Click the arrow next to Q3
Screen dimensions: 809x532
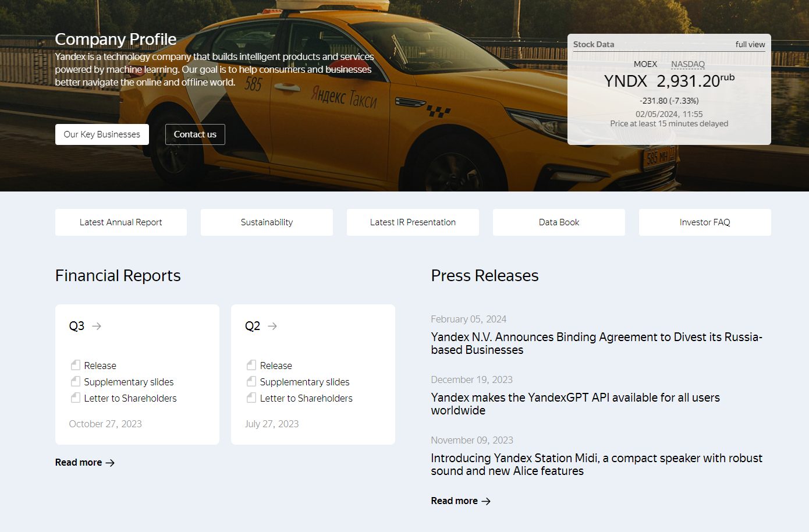click(97, 326)
